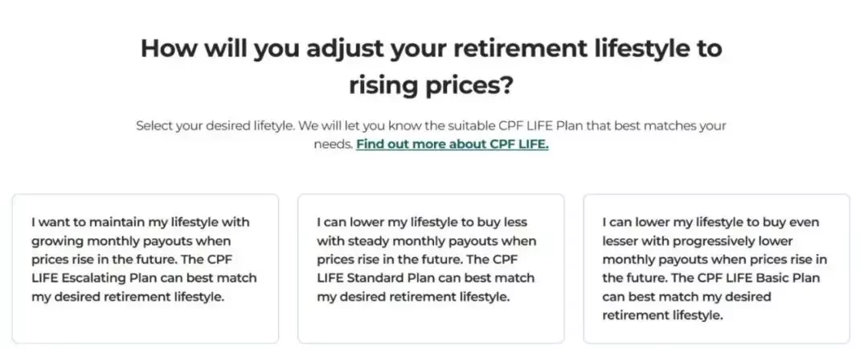Click the retirement lifestyle question heading
The width and height of the screenshot is (868, 349).
tap(432, 67)
